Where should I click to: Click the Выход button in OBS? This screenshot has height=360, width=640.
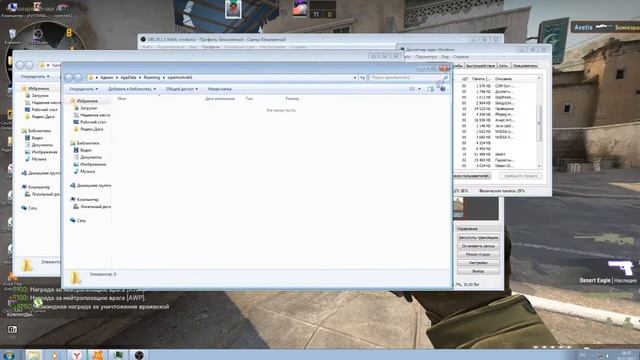point(478,271)
